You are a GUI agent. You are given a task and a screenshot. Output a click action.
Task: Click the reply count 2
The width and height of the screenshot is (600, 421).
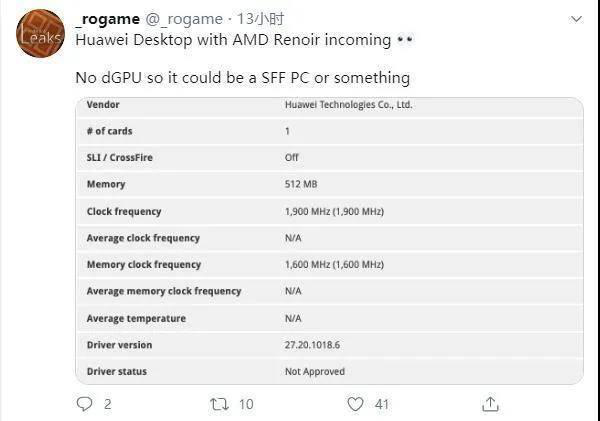click(x=107, y=404)
